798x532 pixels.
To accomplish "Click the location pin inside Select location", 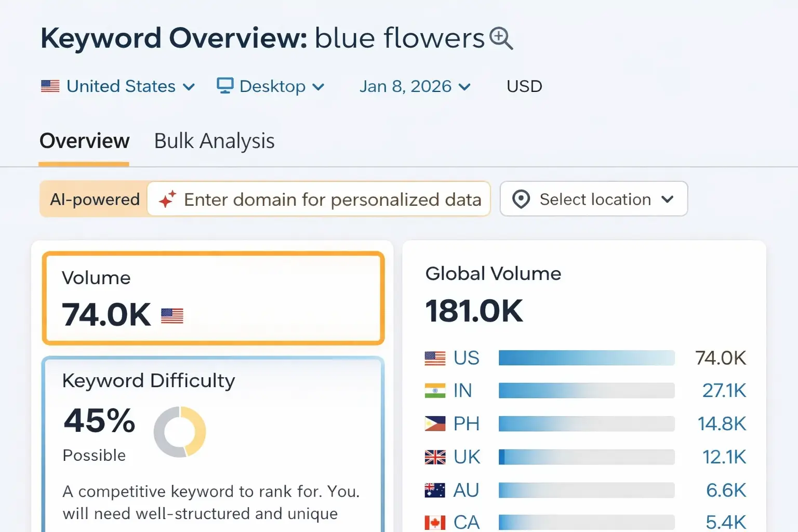I will coord(522,199).
